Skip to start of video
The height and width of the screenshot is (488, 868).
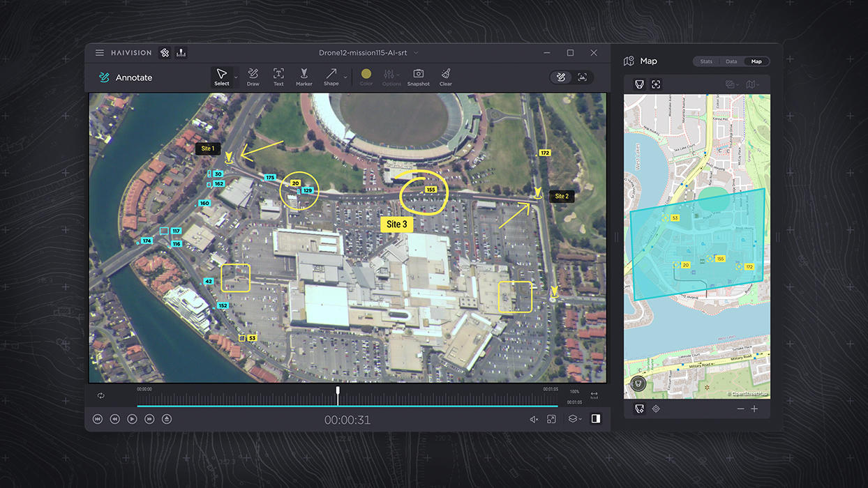(x=98, y=419)
